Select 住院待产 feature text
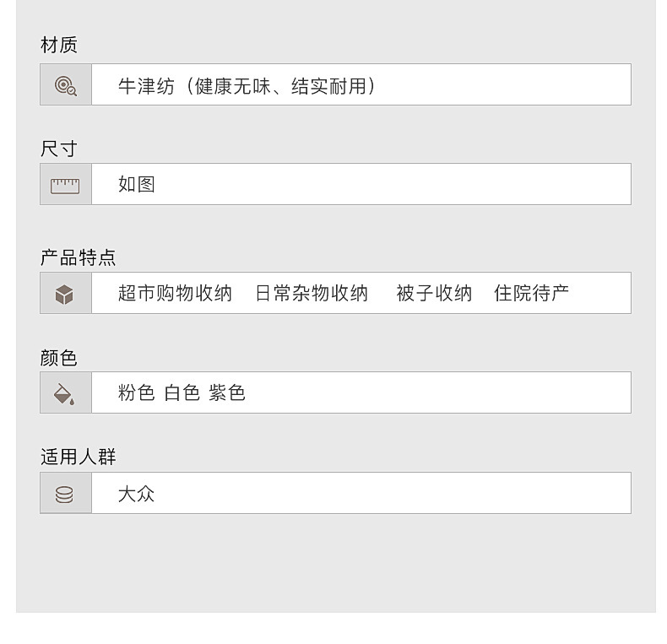 [x=531, y=294]
